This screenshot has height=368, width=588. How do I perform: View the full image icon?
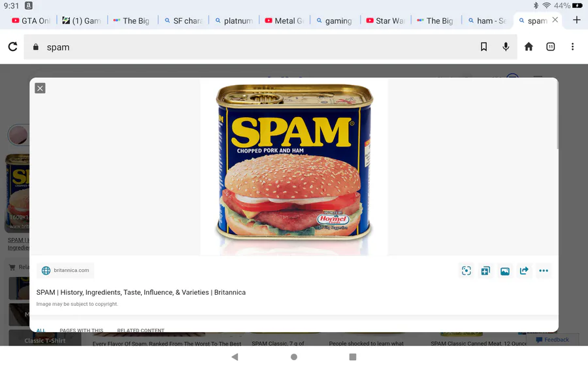tap(505, 271)
